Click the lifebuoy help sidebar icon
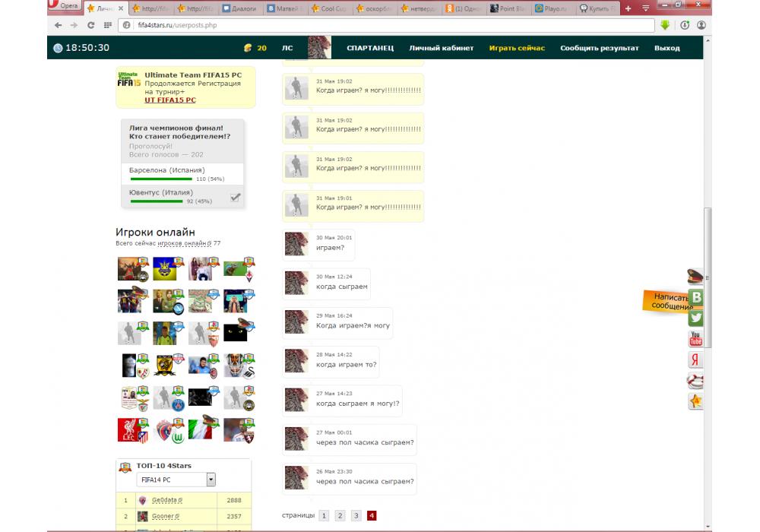760x532 pixels. (x=695, y=381)
